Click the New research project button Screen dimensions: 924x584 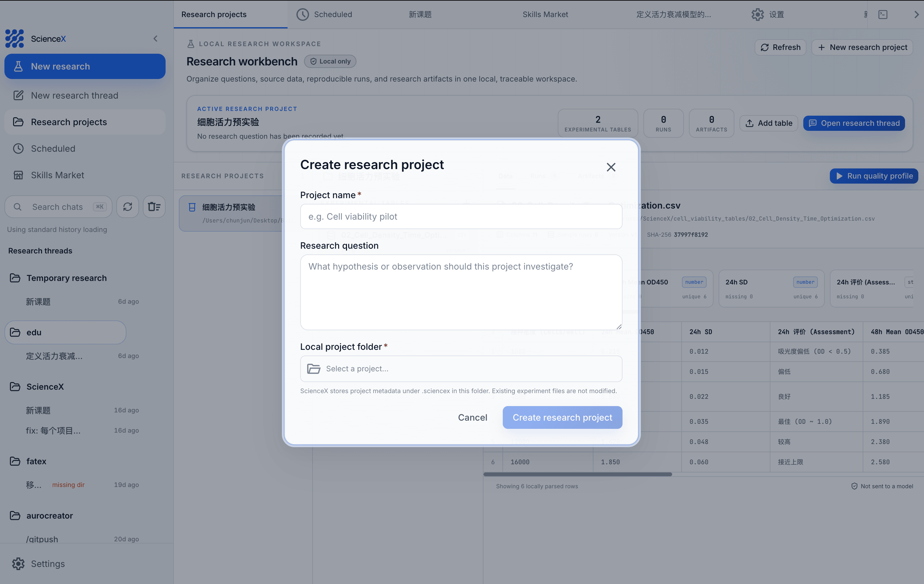pyautogui.click(x=862, y=47)
